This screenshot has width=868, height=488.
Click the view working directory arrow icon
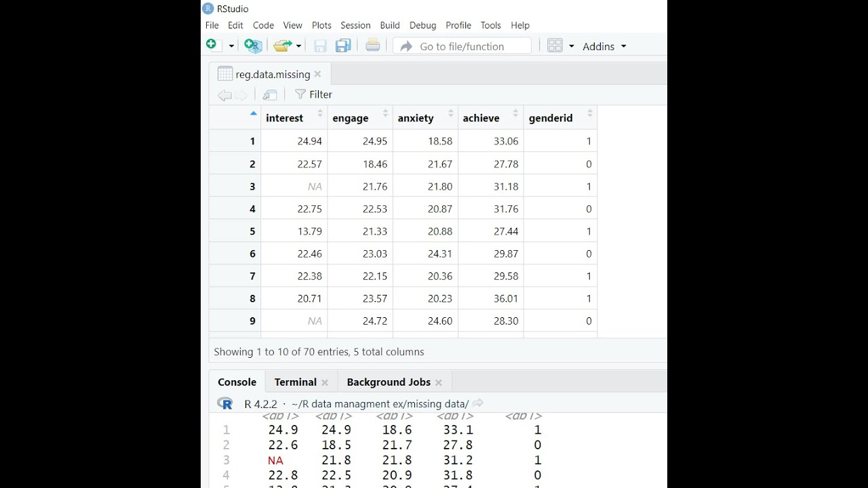coord(478,403)
